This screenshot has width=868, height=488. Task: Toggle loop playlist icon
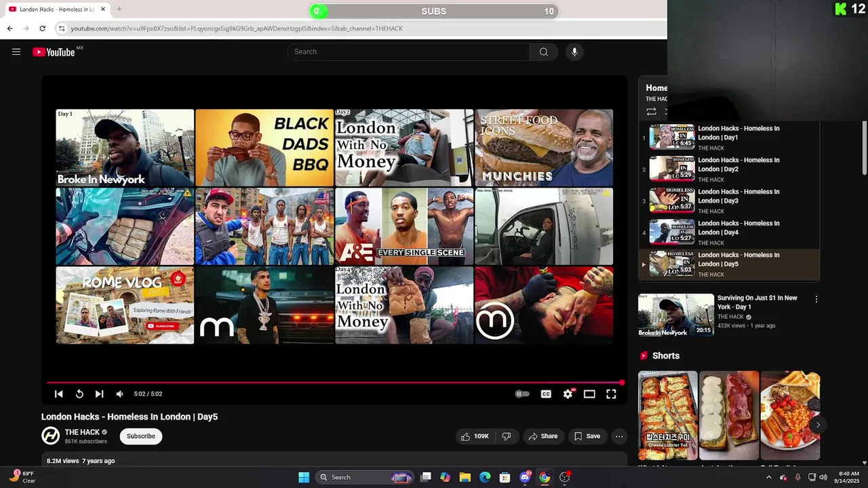(x=651, y=112)
